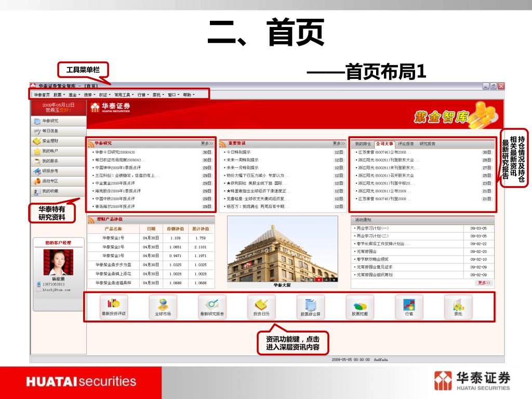Select 研报参考 in the left sidebar
Image resolution: width=532 pixels, height=399 pixels.
click(x=58, y=171)
